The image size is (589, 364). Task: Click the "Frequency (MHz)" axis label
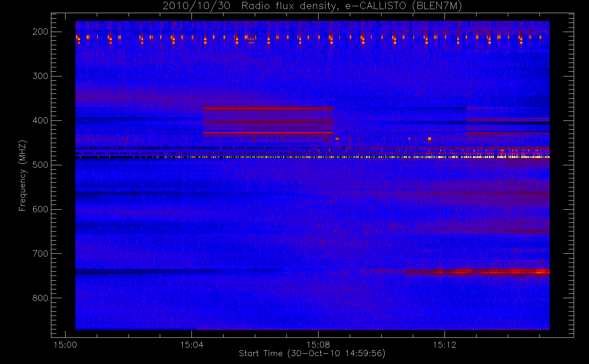pyautogui.click(x=23, y=175)
